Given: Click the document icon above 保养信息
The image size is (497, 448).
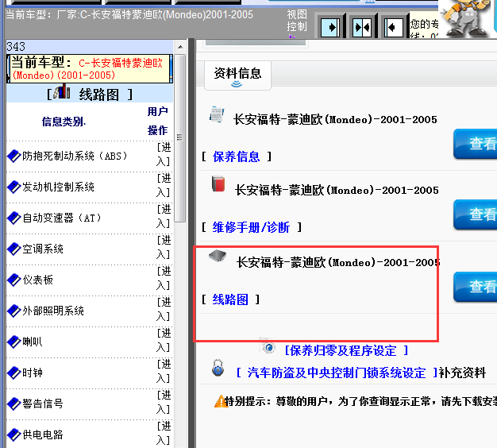Looking at the screenshot, I should pyautogui.click(x=217, y=114).
